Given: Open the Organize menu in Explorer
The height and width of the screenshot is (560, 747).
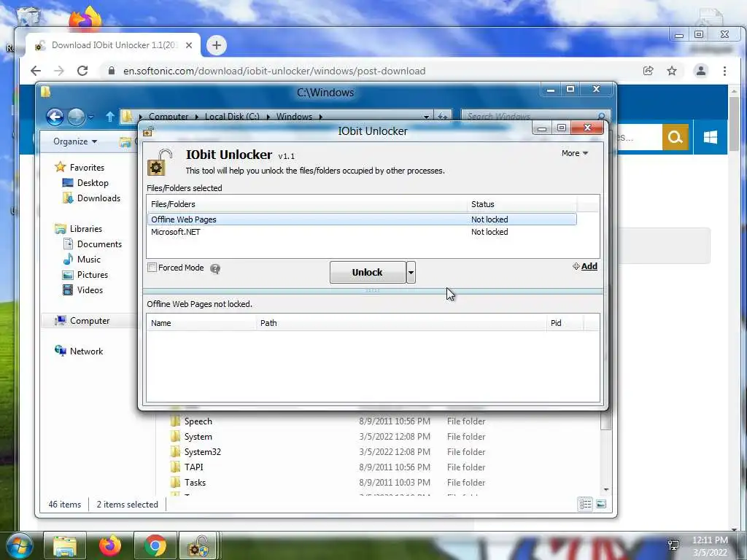Looking at the screenshot, I should point(75,141).
